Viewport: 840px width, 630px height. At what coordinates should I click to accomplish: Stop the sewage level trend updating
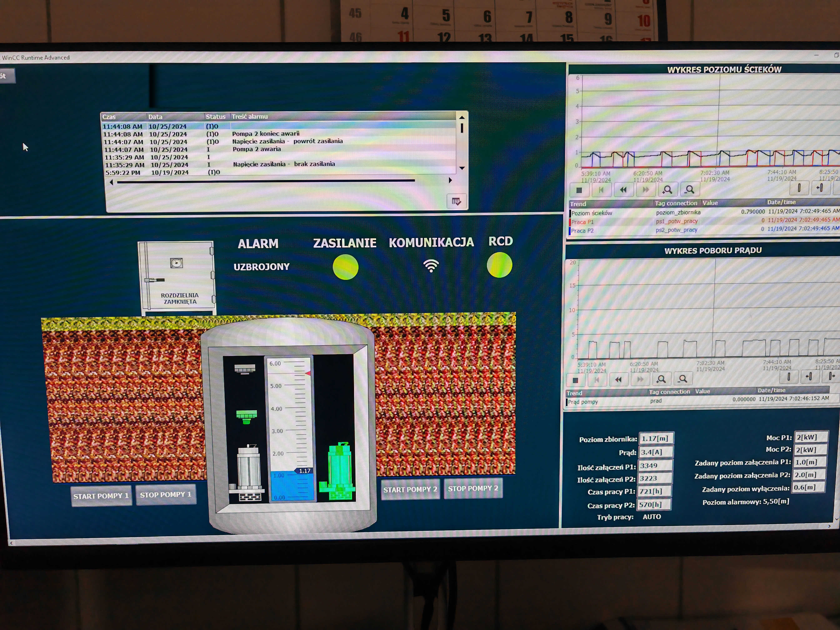click(579, 190)
